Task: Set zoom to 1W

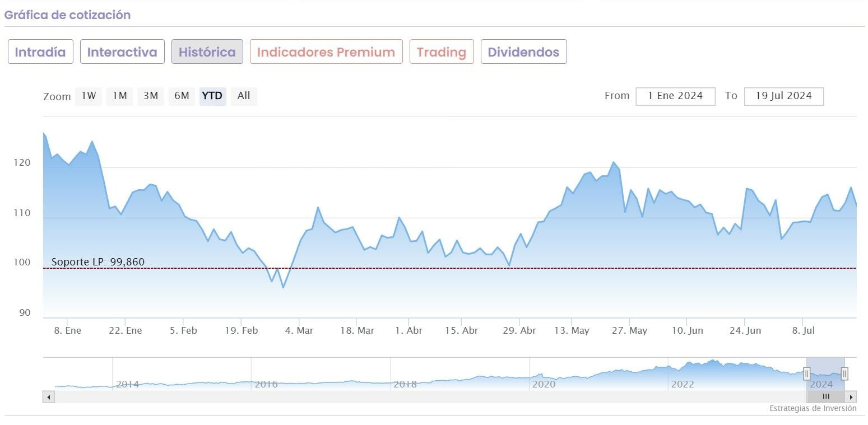Action: [89, 96]
